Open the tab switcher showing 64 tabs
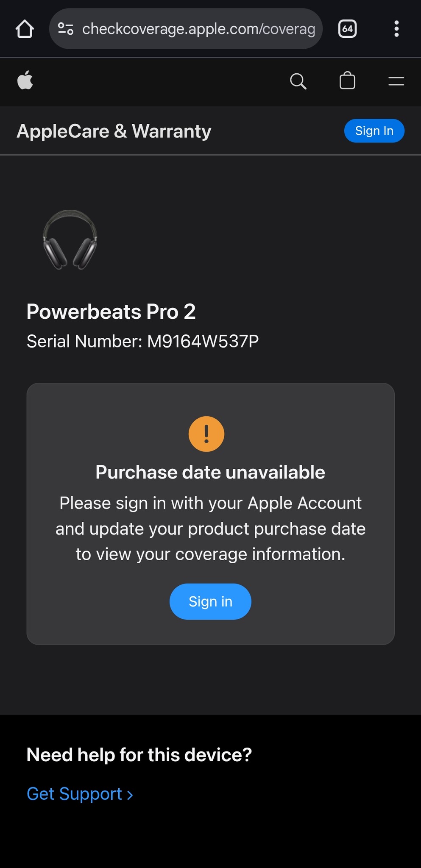421x868 pixels. [347, 29]
